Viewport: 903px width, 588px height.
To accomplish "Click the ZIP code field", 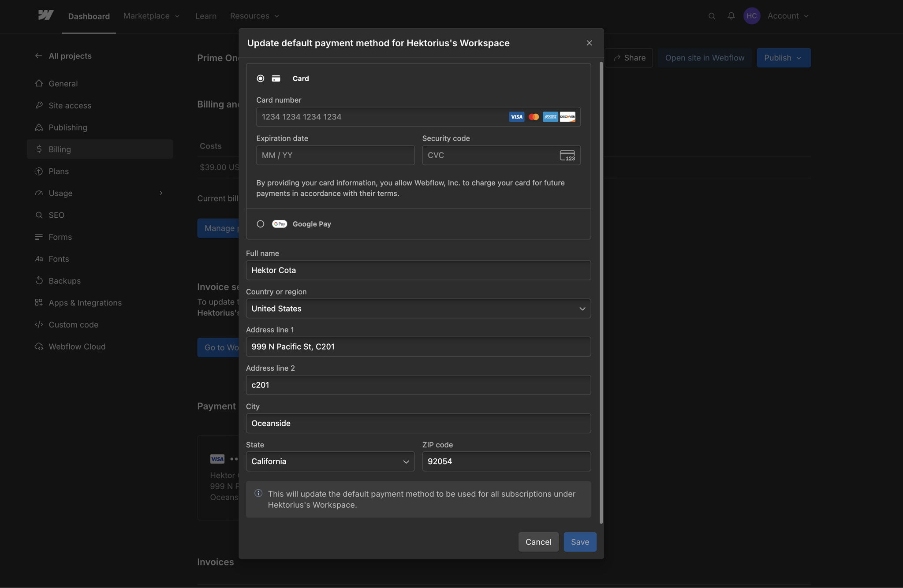I will coord(507,461).
